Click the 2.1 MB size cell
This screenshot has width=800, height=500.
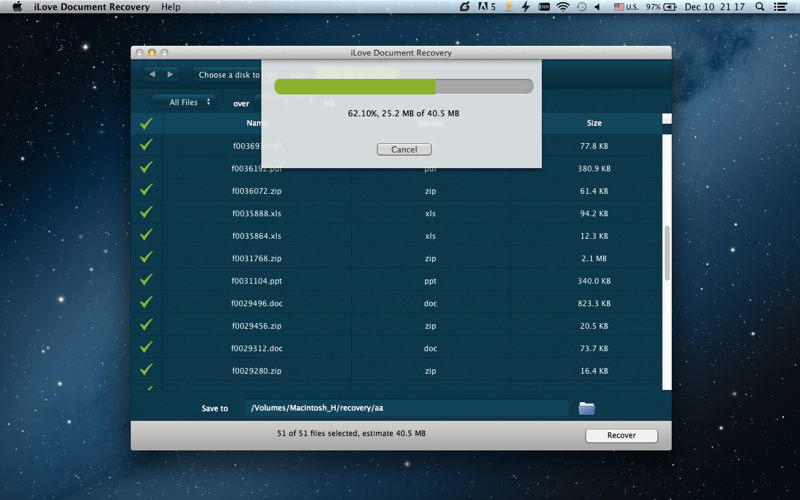594,258
